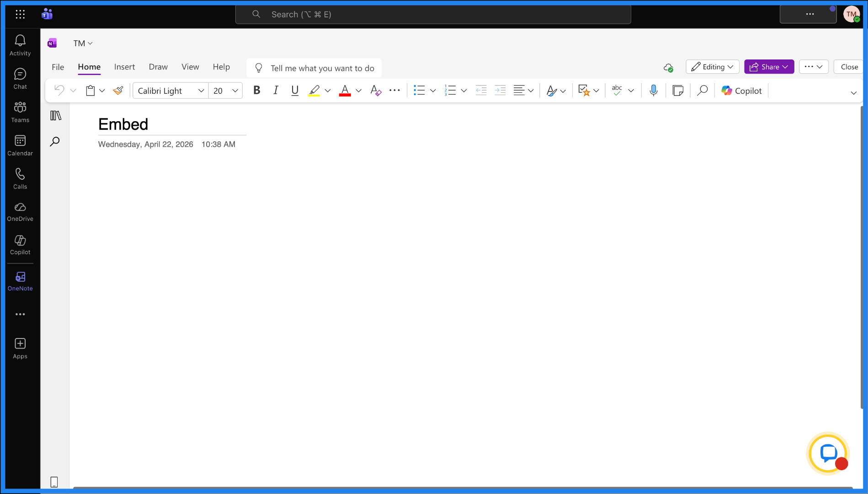The width and height of the screenshot is (868, 494).
Task: Open Chat in Teams sidebar
Action: tap(20, 79)
